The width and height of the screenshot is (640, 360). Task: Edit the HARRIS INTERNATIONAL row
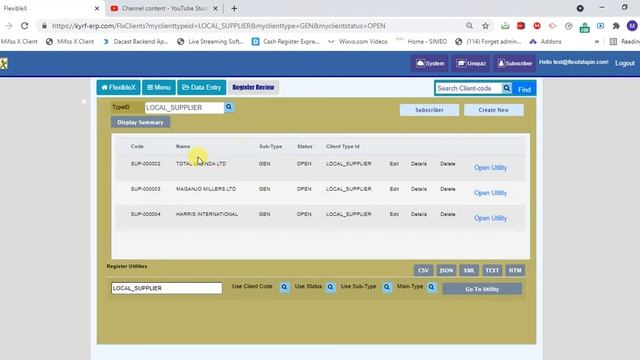pos(394,214)
